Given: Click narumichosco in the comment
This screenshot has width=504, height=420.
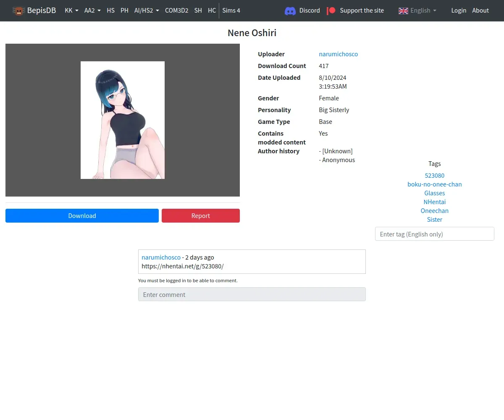Looking at the screenshot, I should pyautogui.click(x=161, y=257).
